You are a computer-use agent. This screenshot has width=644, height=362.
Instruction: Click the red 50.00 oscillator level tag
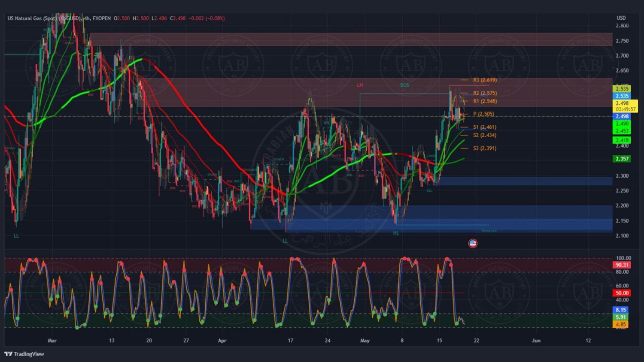621,293
